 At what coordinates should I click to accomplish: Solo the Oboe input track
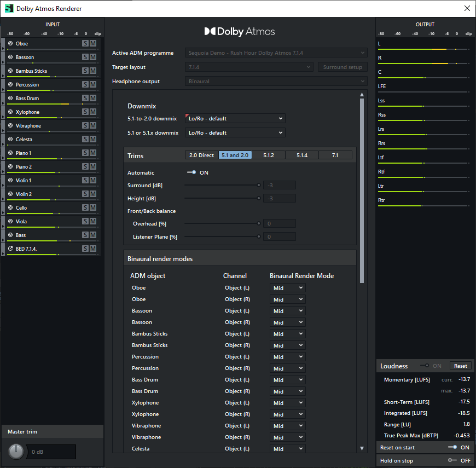point(85,44)
